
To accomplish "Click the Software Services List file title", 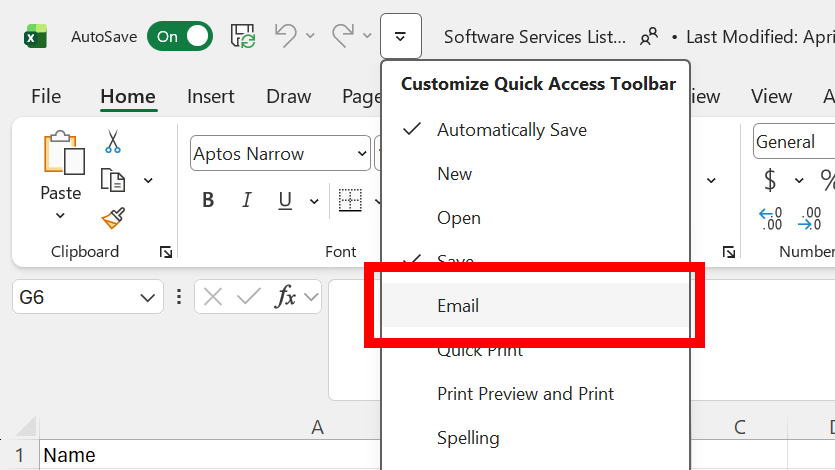I will 535,37.
